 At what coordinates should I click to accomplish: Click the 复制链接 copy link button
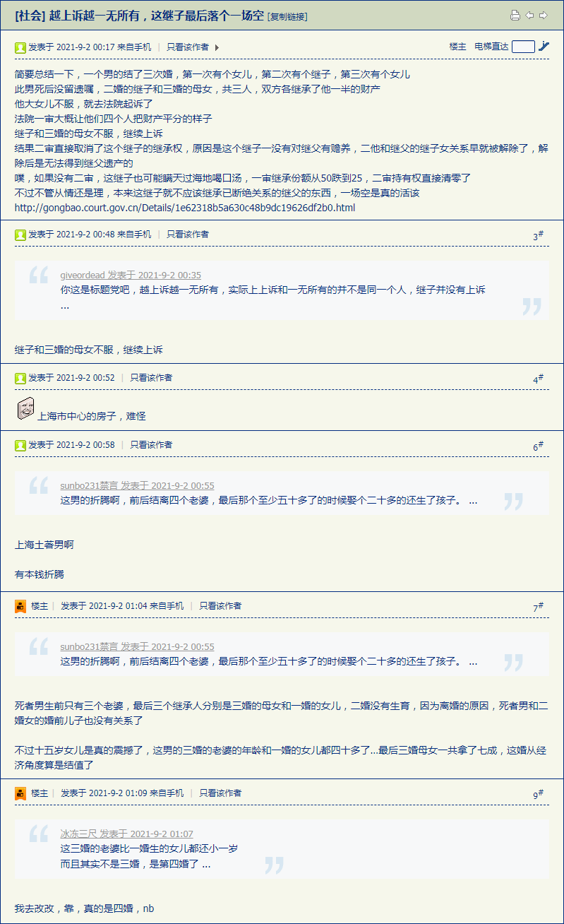pos(287,16)
